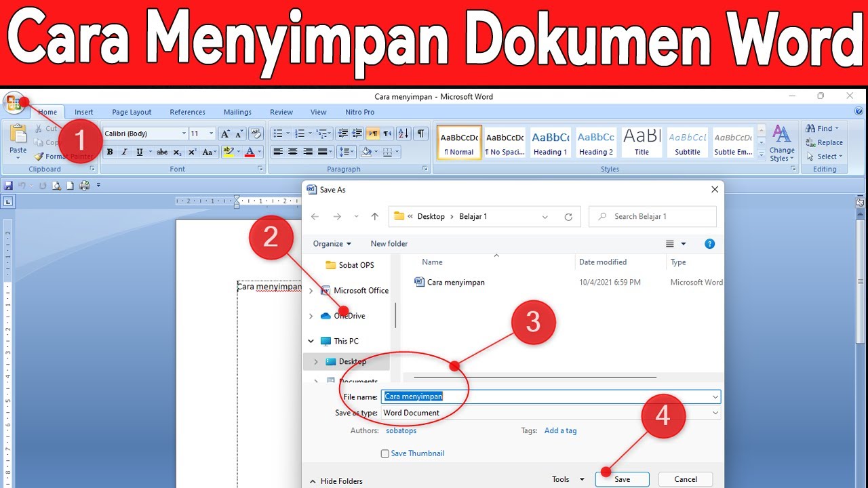Click Quick Print in Quick Access Toolbar

click(85, 185)
